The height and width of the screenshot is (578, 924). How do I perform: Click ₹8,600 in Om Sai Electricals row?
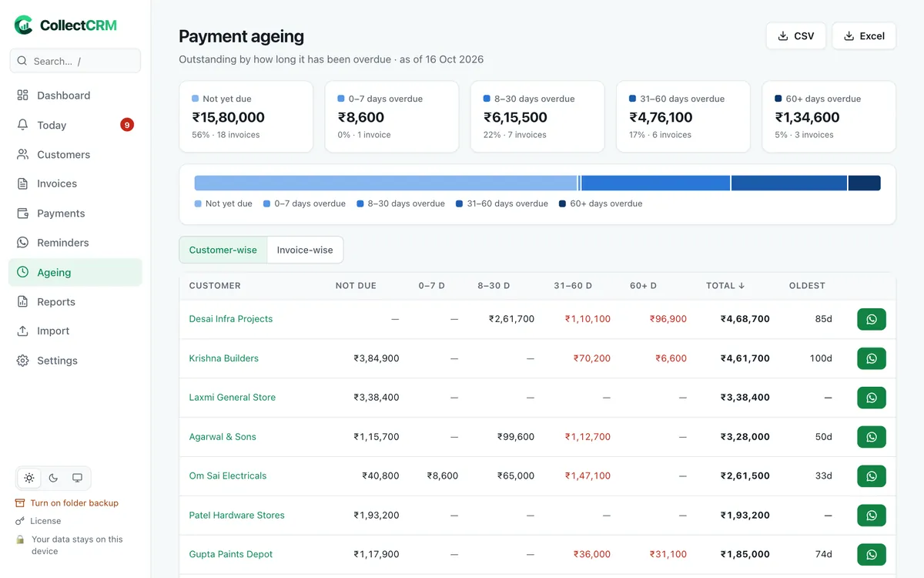pyautogui.click(x=443, y=476)
